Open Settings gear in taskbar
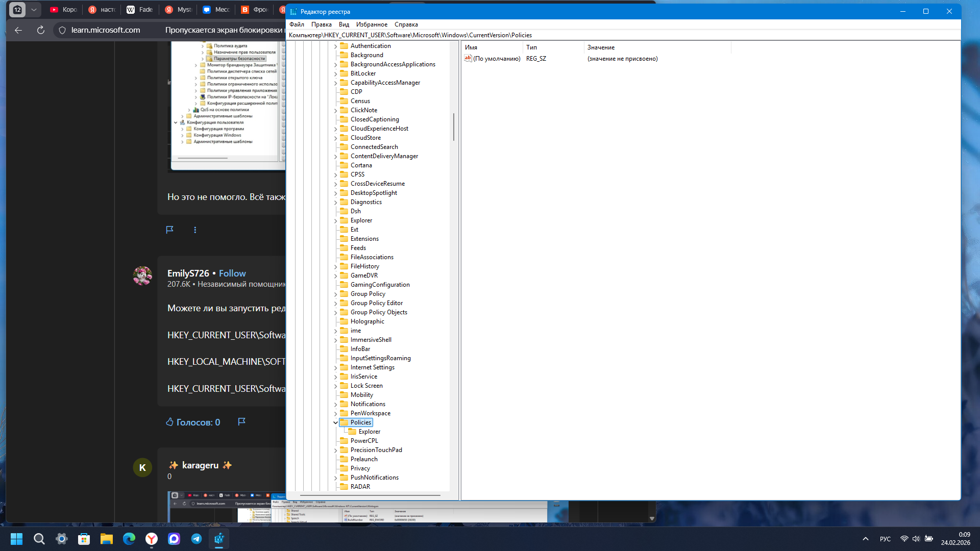Viewport: 980px width, 551px height. pyautogui.click(x=62, y=539)
